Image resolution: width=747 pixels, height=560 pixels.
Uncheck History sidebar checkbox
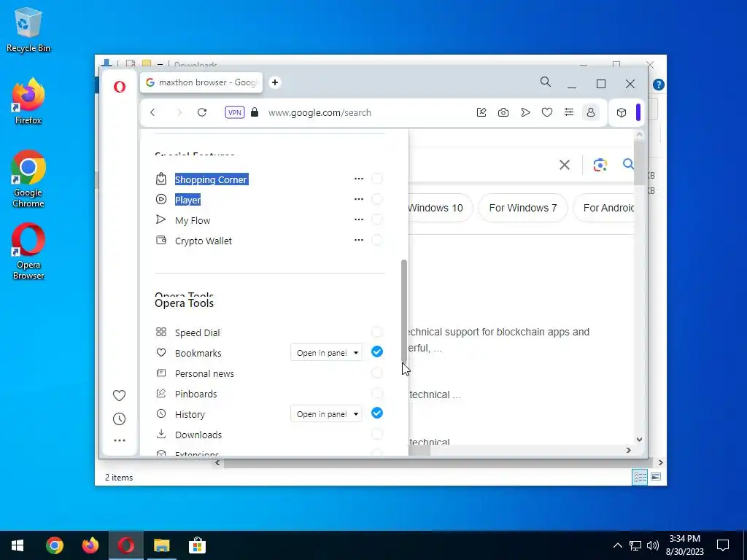(377, 413)
